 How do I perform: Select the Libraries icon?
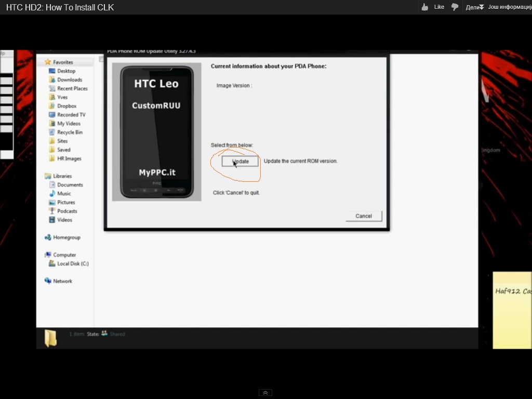48,176
